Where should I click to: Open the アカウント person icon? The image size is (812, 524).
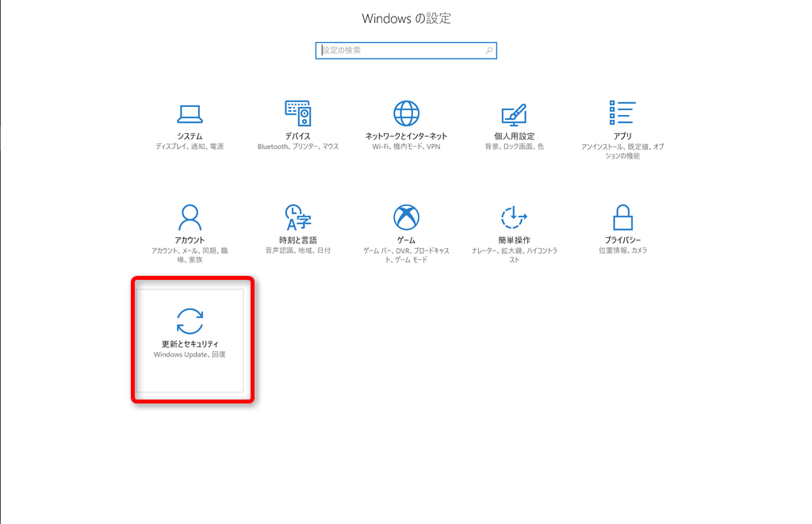(190, 217)
